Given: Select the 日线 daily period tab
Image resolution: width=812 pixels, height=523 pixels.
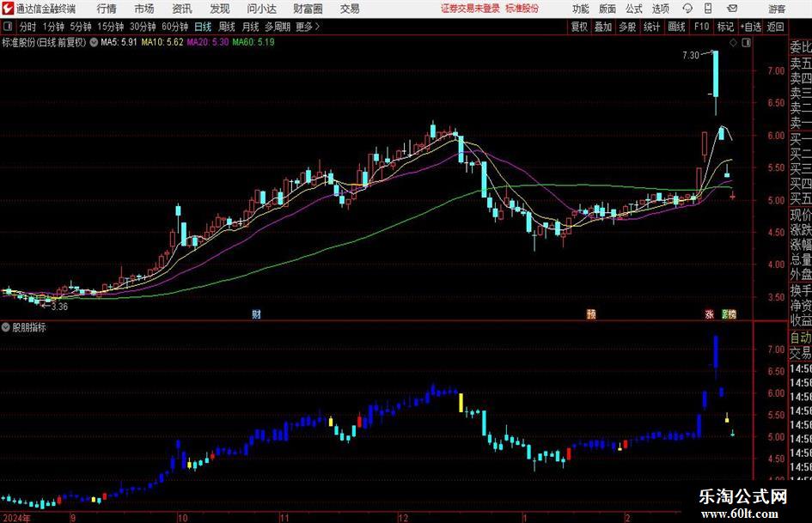Looking at the screenshot, I should coord(203,27).
